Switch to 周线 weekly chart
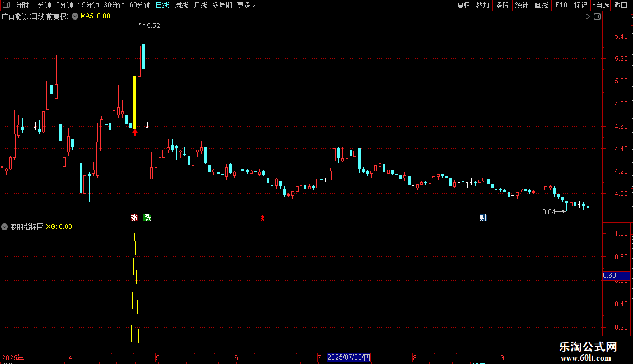 (181, 5)
